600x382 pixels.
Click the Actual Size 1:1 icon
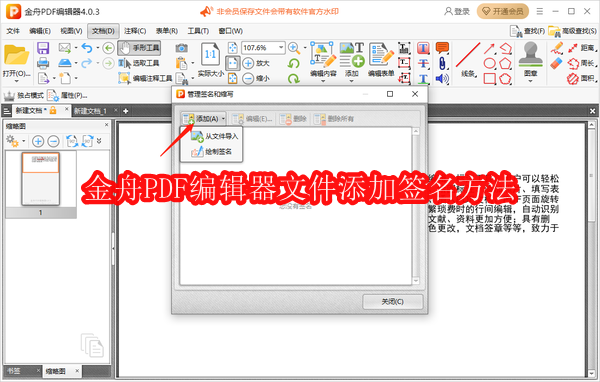[x=210, y=54]
